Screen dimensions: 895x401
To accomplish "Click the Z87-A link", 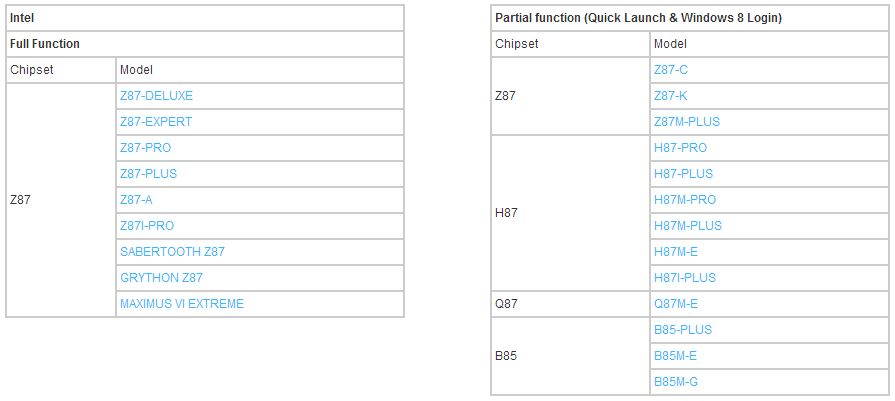I will point(136,200).
